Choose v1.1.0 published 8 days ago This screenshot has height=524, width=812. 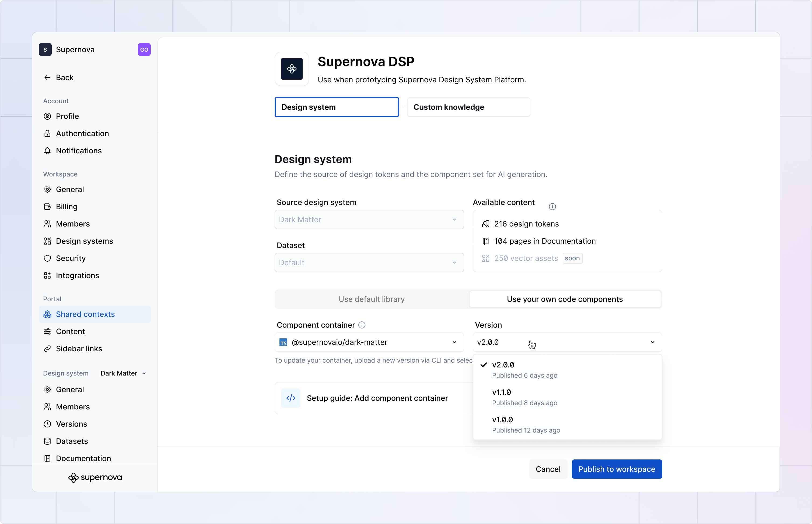click(x=567, y=397)
